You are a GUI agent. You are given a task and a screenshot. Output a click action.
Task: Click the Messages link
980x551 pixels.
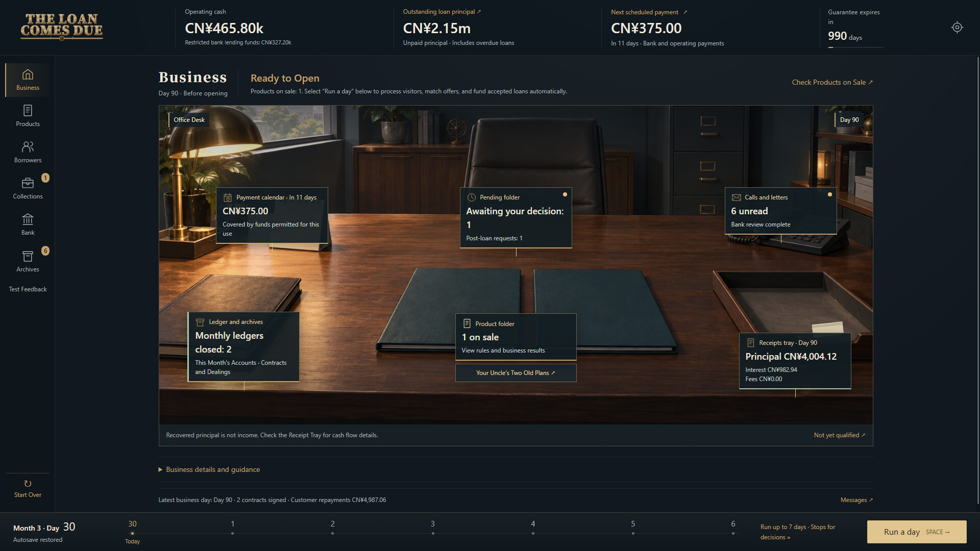(856, 500)
